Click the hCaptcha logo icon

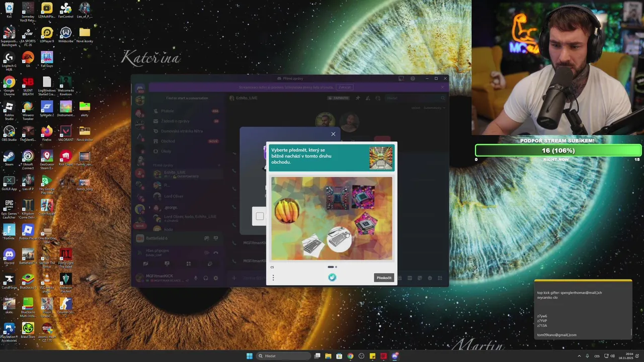(x=332, y=278)
